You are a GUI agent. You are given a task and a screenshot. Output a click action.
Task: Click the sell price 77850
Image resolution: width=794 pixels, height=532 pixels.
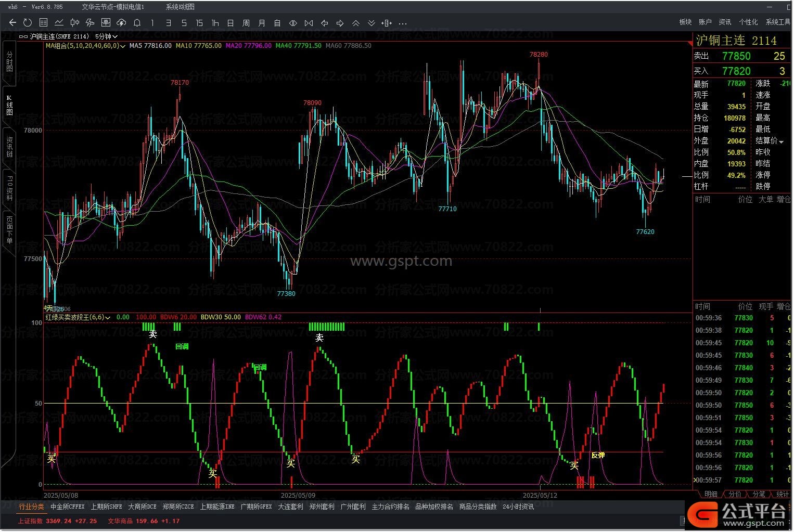click(736, 56)
